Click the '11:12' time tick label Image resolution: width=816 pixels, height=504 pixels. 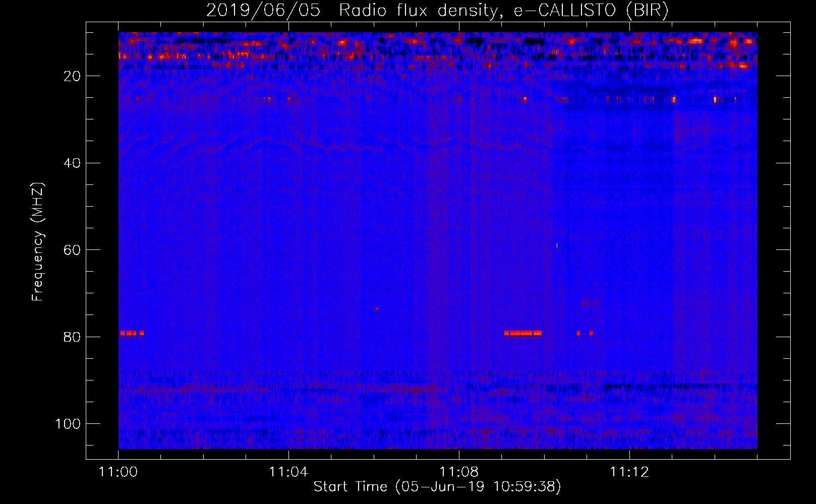coord(629,472)
